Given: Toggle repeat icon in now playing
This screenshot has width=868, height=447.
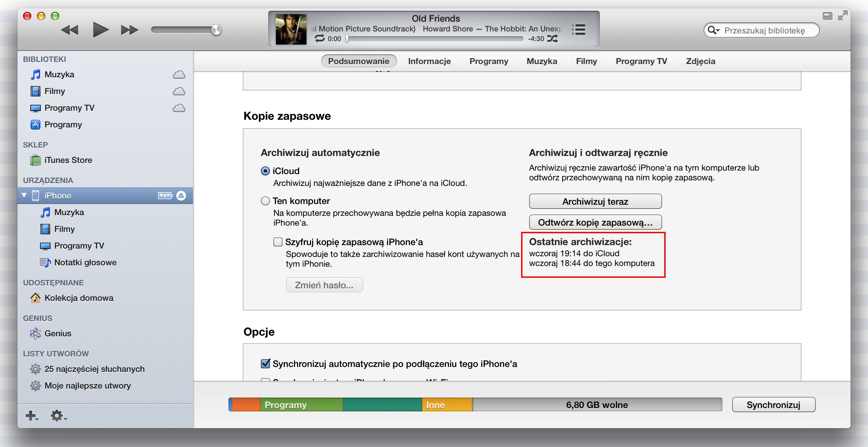Looking at the screenshot, I should point(319,39).
